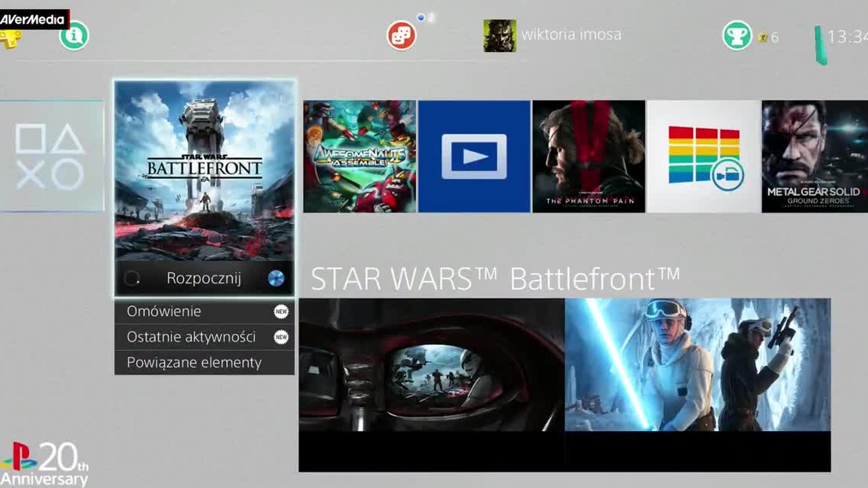
Task: Launch the video player tile
Action: coord(474,157)
